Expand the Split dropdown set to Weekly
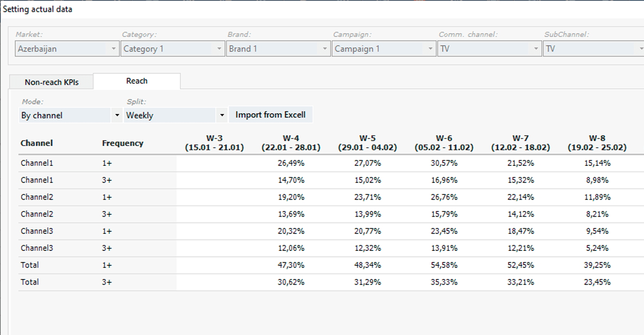The width and height of the screenshot is (644, 335). tap(176, 115)
